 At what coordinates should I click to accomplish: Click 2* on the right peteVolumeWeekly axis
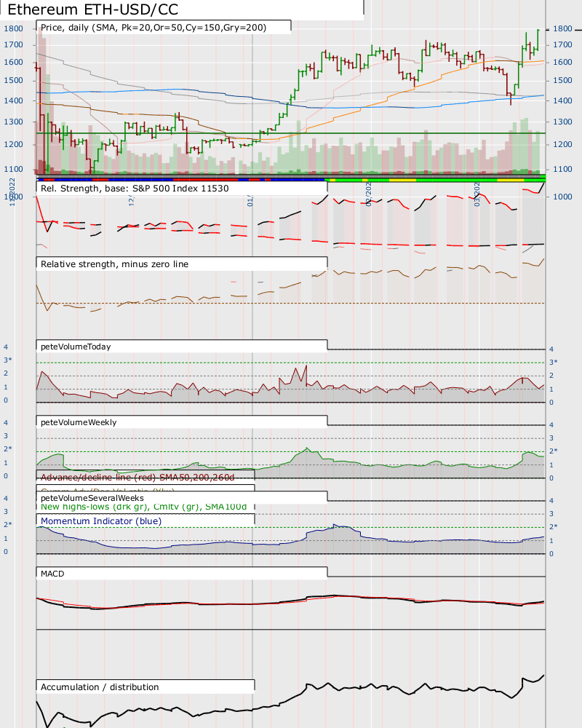pos(553,451)
